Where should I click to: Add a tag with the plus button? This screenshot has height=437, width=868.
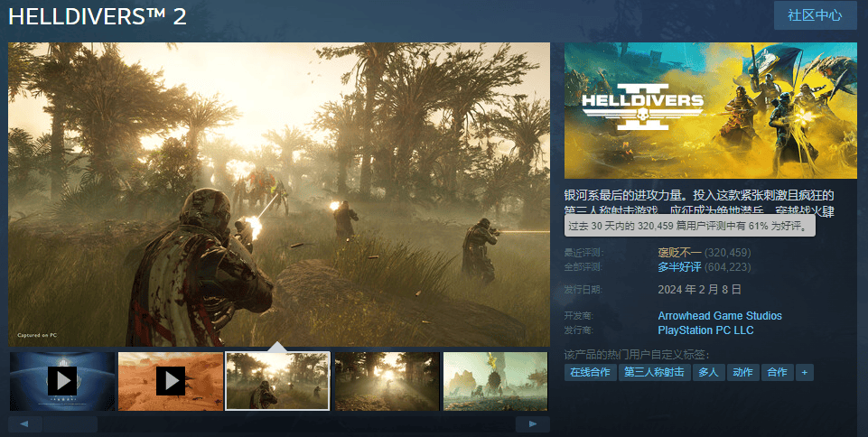click(x=805, y=372)
